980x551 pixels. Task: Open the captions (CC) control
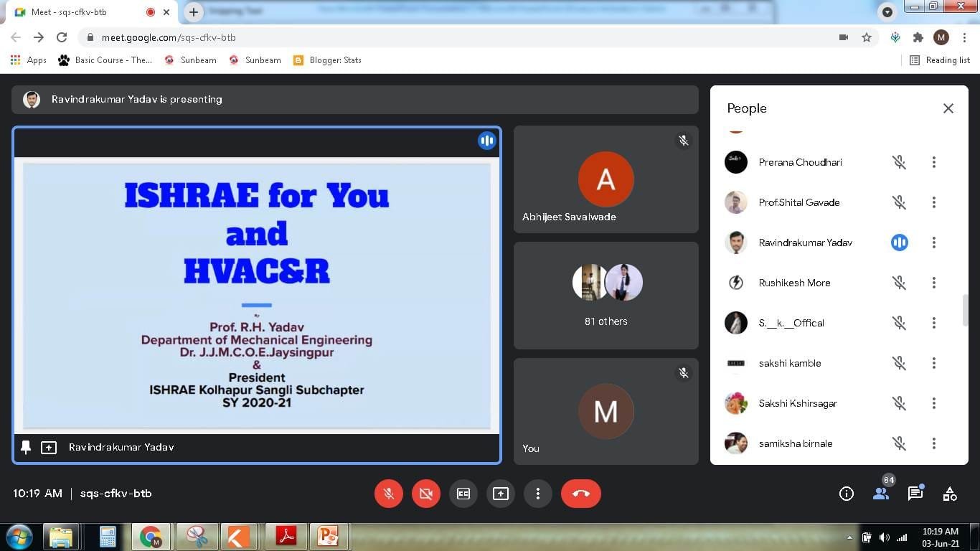pyautogui.click(x=463, y=494)
